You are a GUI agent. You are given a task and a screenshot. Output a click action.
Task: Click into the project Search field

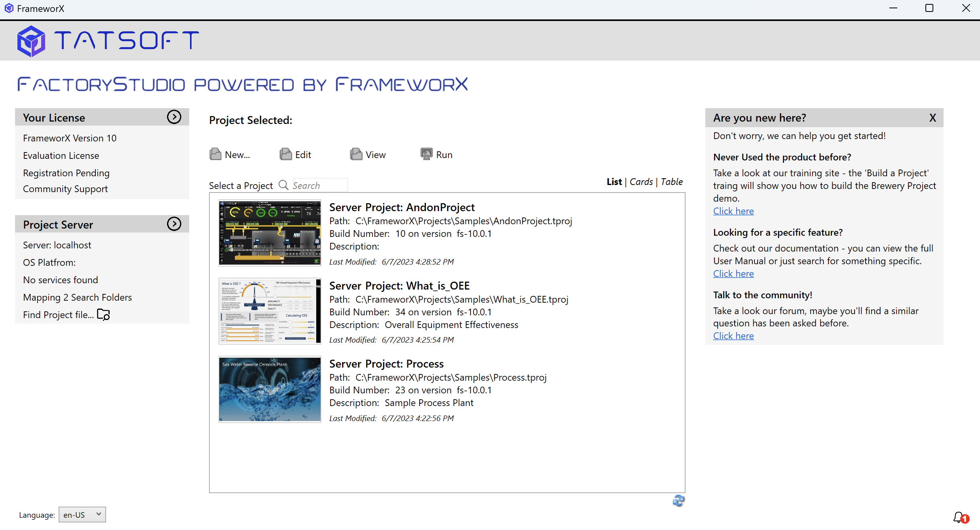320,185
